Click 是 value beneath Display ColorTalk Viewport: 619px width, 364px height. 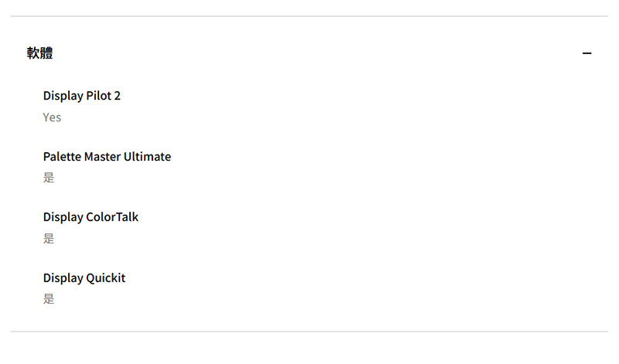[49, 239]
